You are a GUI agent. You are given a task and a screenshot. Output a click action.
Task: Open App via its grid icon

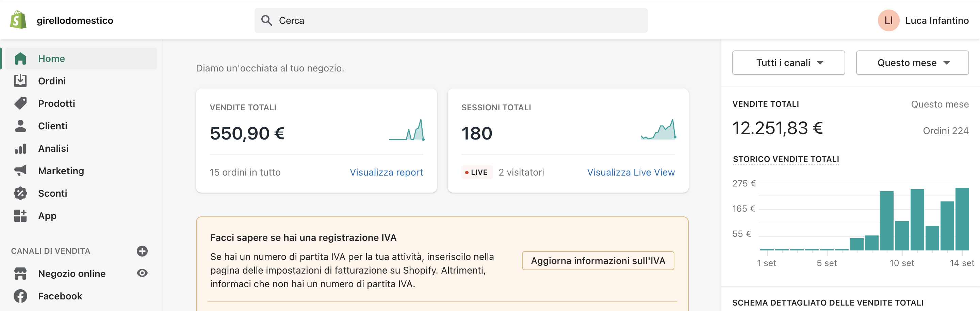pos(20,216)
